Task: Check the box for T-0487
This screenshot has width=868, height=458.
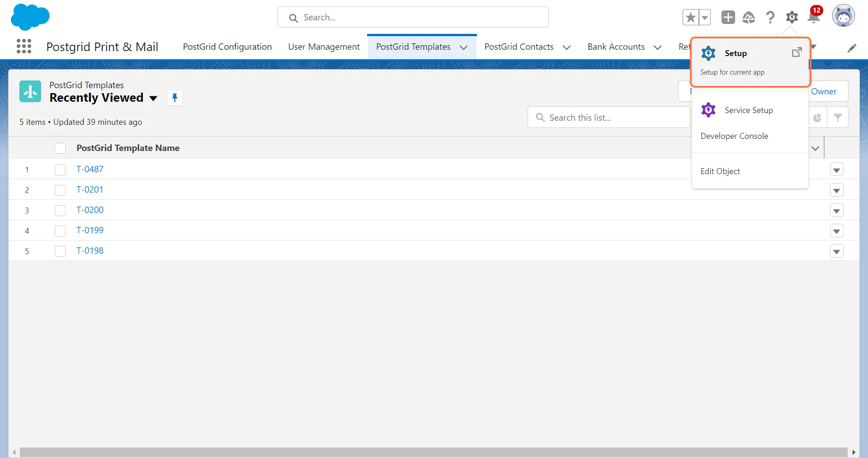Action: click(60, 170)
